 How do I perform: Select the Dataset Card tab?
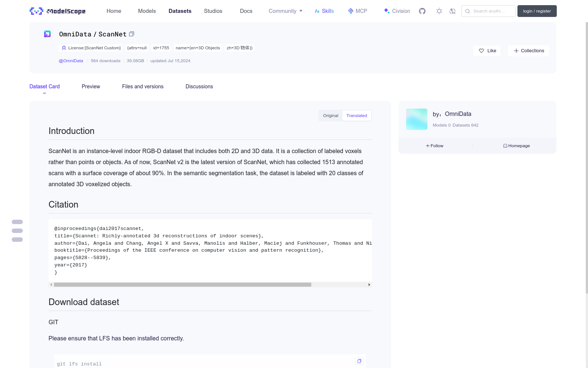coord(44,86)
